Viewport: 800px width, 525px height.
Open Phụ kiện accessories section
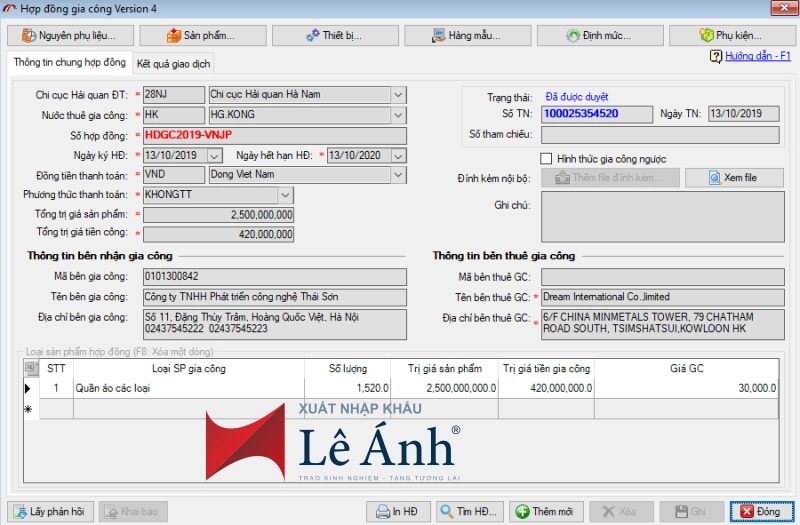click(x=731, y=35)
